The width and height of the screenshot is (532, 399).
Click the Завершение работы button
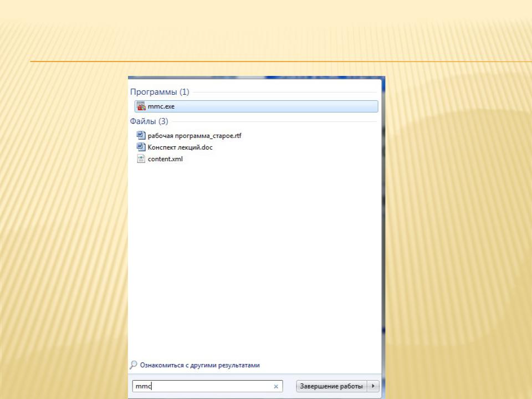(x=331, y=386)
